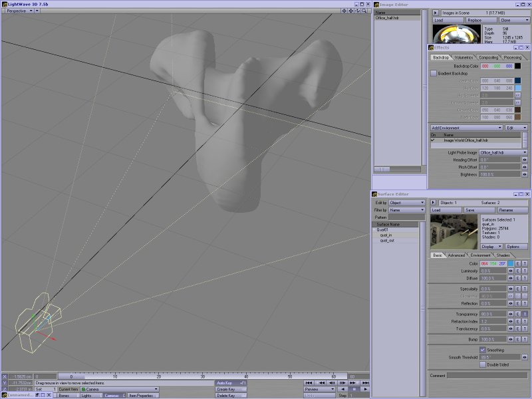Open the Perspective view type dropdown
Viewport: 532px width, 399px height.
tap(24, 11)
